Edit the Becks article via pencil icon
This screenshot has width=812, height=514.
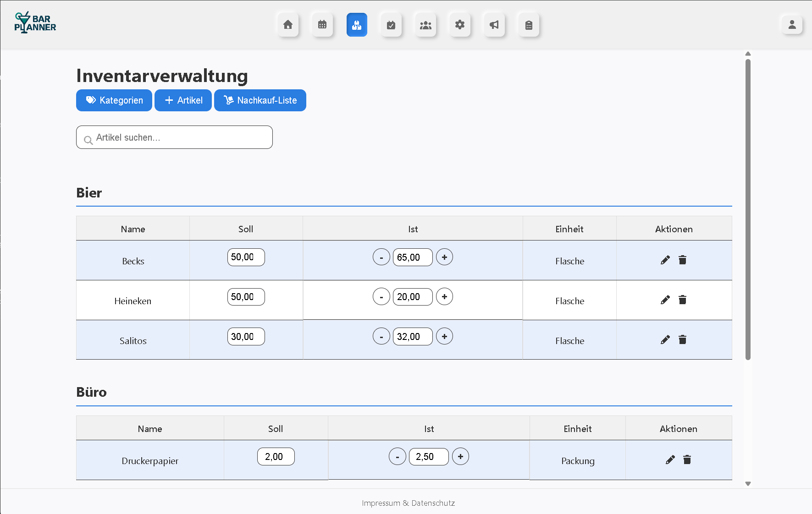[x=665, y=260]
